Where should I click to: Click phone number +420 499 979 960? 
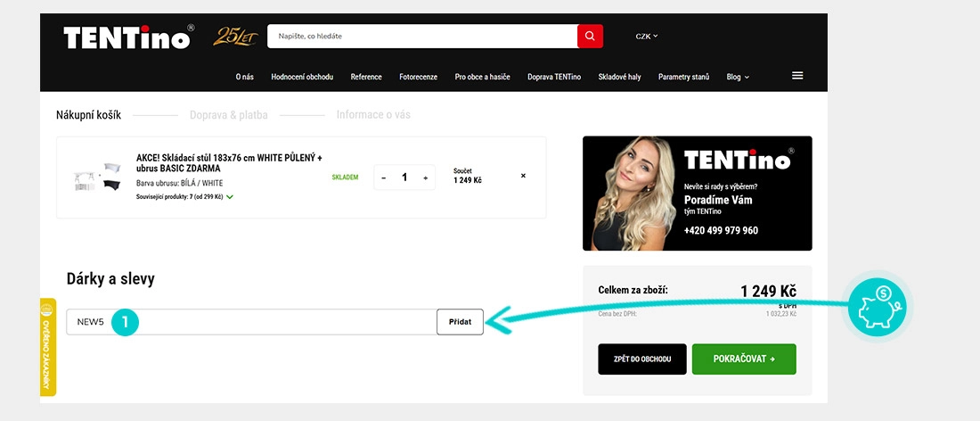721,230
